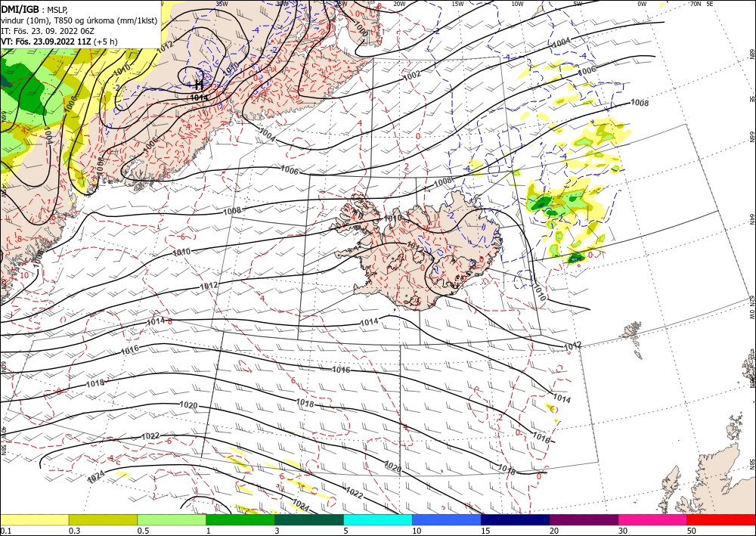Click the '0.1' legend value

pos(5,531)
